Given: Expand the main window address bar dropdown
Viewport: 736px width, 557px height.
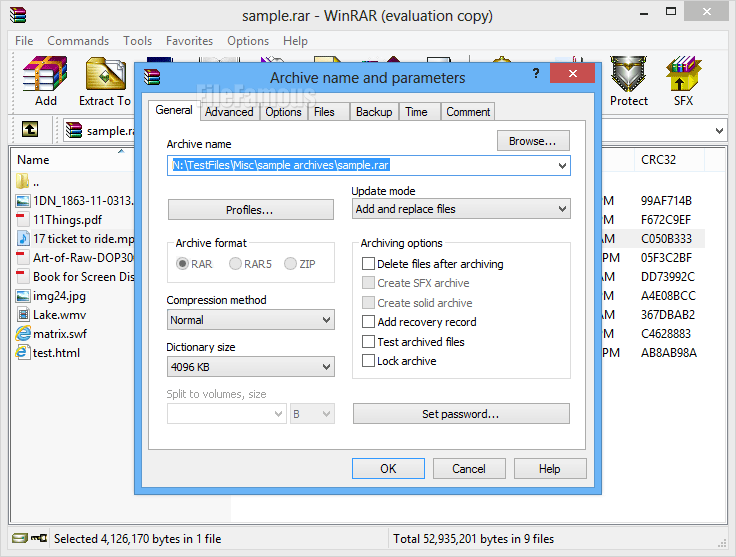Looking at the screenshot, I should tap(719, 130).
